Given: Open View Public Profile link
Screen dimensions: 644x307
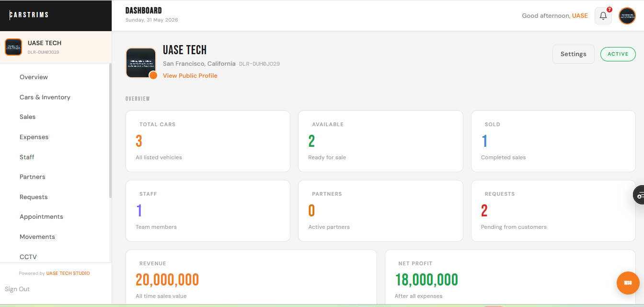Looking at the screenshot, I should (190, 76).
